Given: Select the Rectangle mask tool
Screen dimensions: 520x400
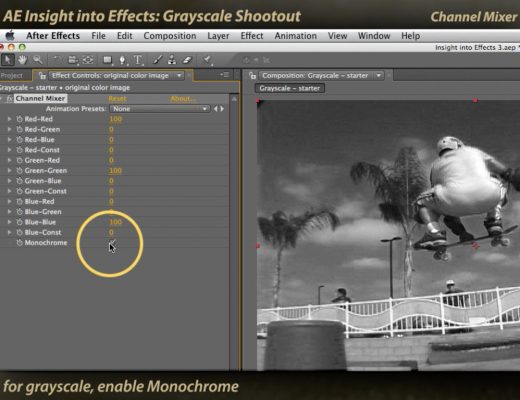Looking at the screenshot, I should 107,60.
